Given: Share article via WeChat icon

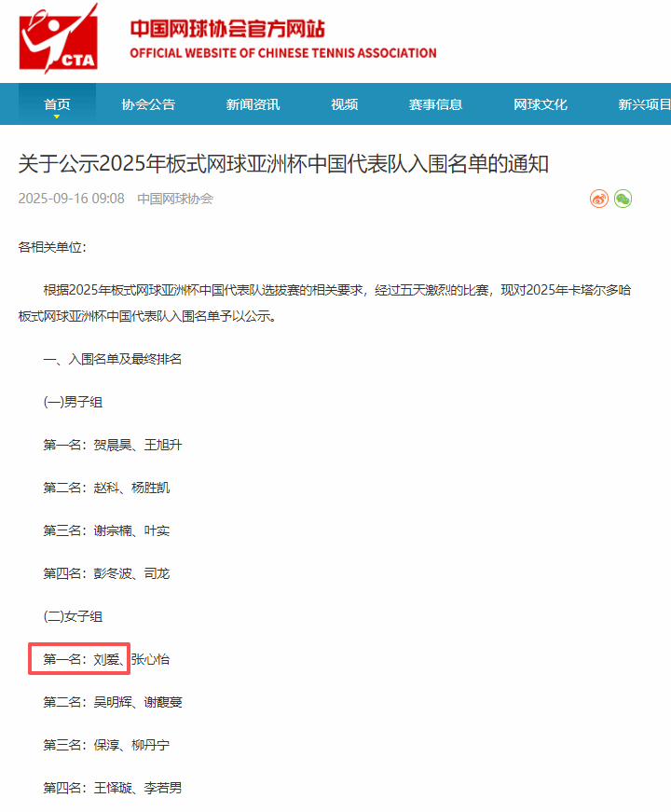Looking at the screenshot, I should (623, 199).
